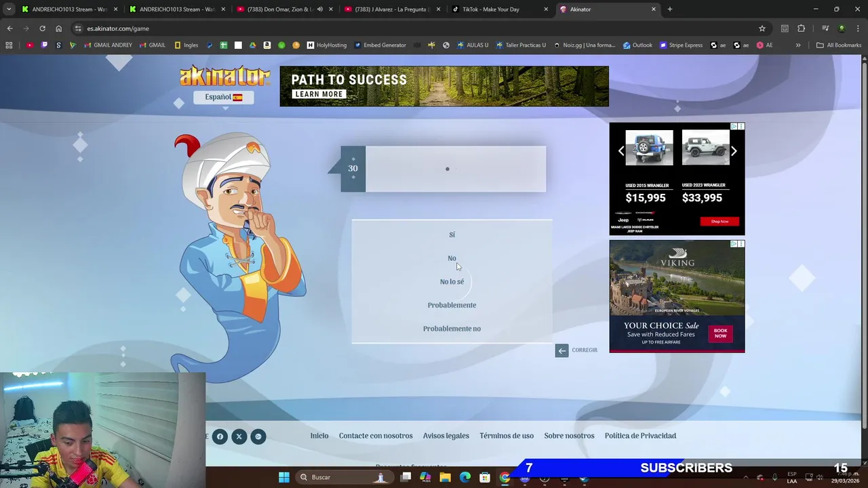The width and height of the screenshot is (868, 488).
Task: Click the browser home button
Action: point(58,28)
